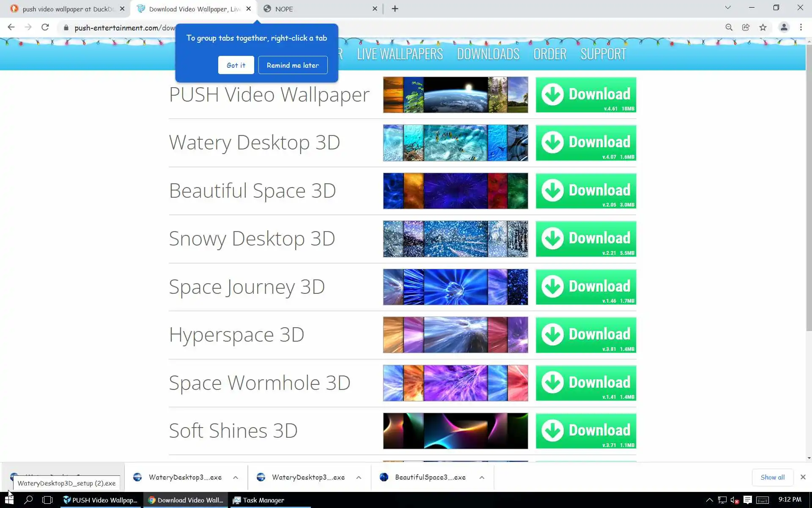This screenshot has width=812, height=508.
Task: Open the LIVE WALLPAPERS menu
Action: pos(400,54)
